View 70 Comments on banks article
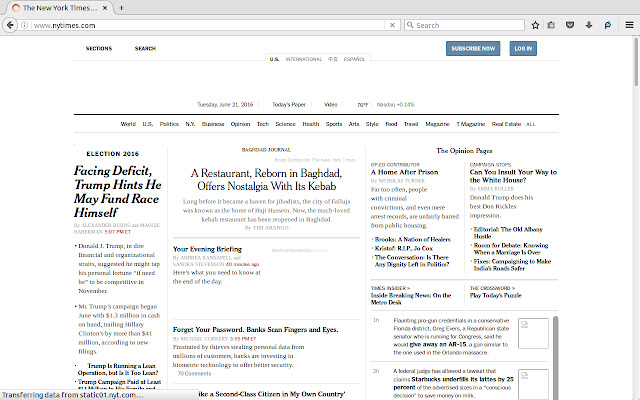Image resolution: width=640 pixels, height=400 pixels. point(194,373)
